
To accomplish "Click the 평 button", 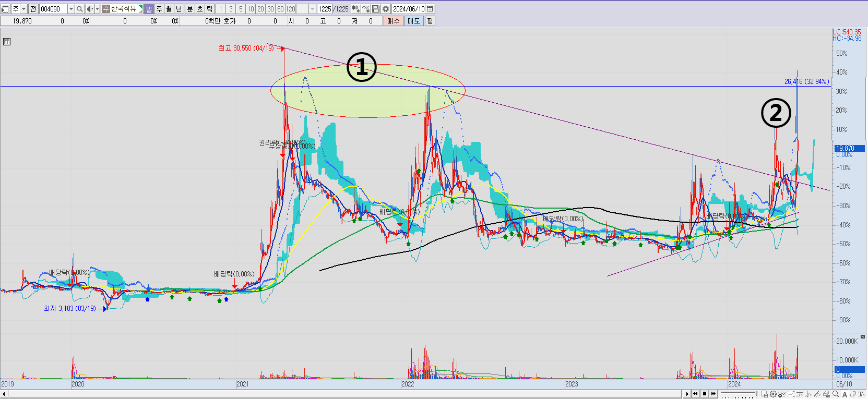I will [x=430, y=21].
